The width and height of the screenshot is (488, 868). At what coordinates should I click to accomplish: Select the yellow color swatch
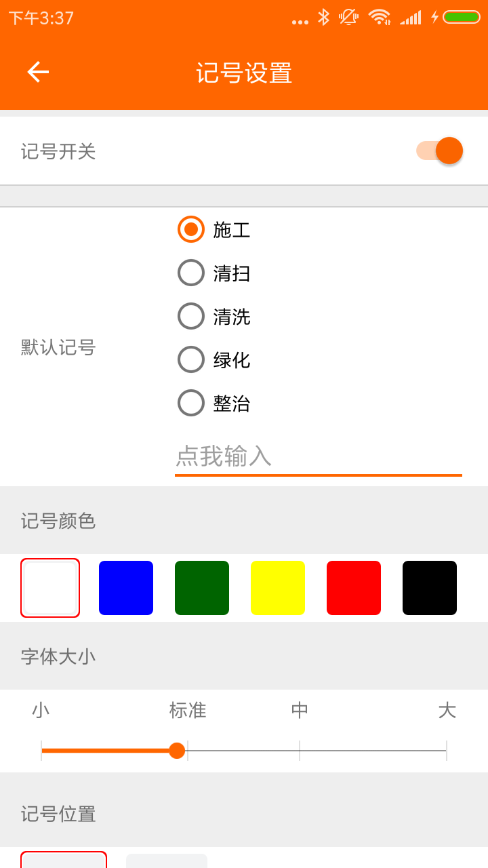(x=278, y=588)
